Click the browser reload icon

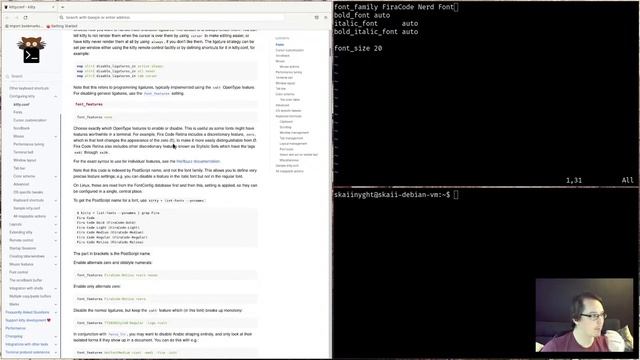pyautogui.click(x=25, y=18)
